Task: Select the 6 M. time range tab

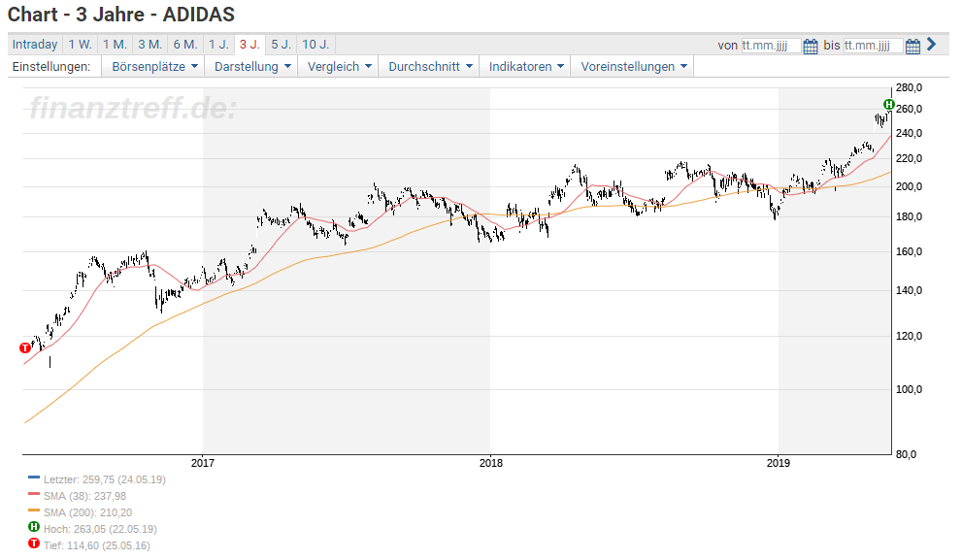Action: (x=185, y=45)
